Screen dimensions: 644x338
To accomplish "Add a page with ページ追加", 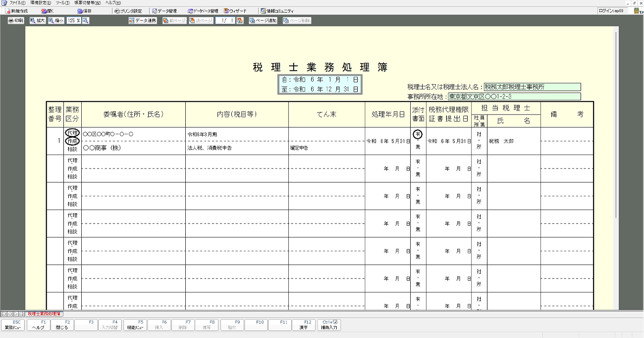I will click(x=263, y=21).
